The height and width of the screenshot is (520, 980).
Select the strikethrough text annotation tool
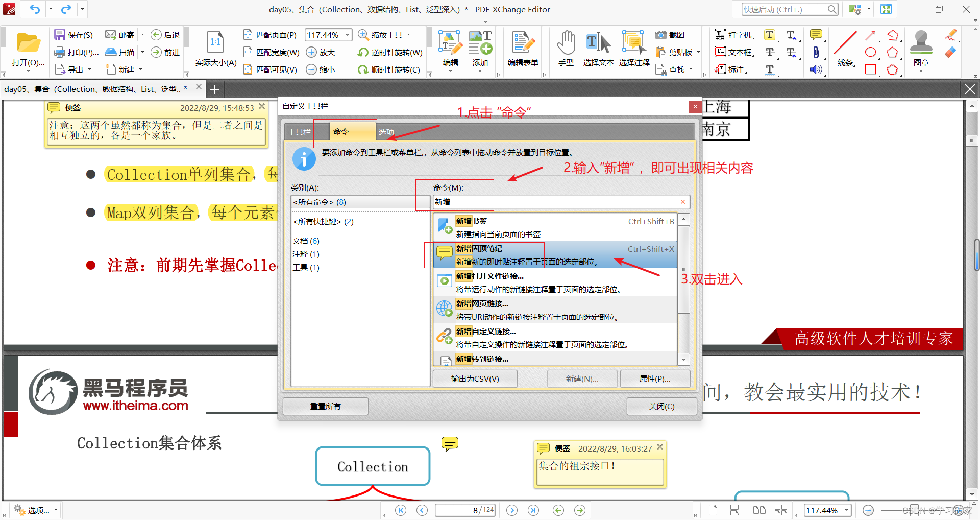point(770,52)
